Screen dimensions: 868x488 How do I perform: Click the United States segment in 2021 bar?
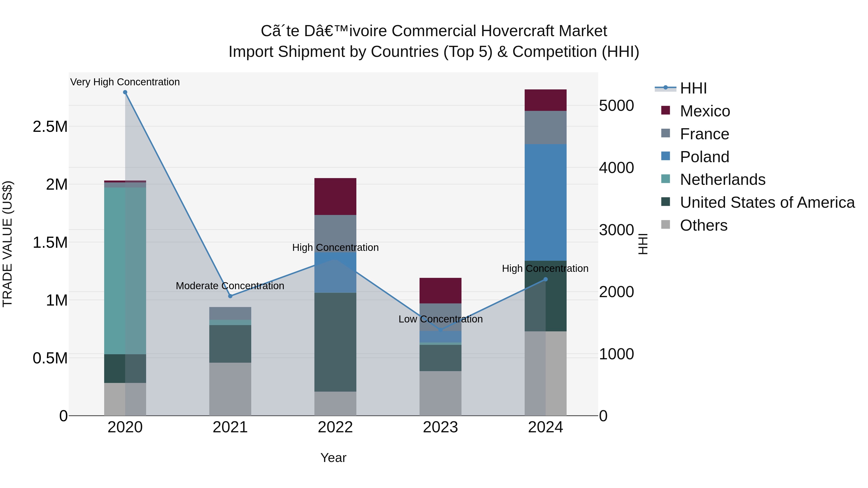pyautogui.click(x=230, y=344)
